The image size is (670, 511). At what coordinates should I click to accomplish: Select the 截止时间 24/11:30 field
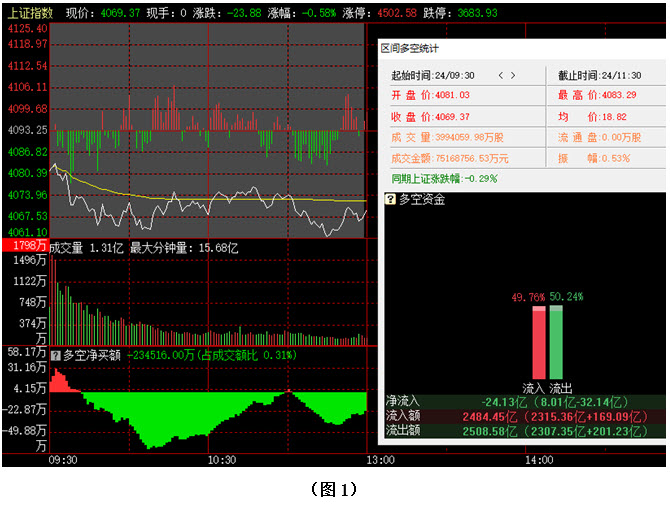coord(596,75)
